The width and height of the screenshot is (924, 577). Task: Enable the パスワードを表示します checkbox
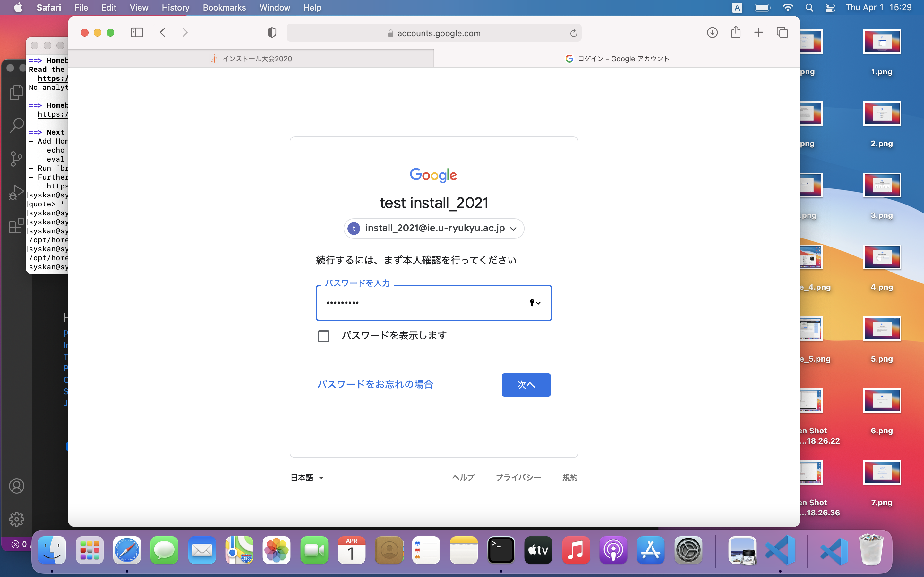323,336
